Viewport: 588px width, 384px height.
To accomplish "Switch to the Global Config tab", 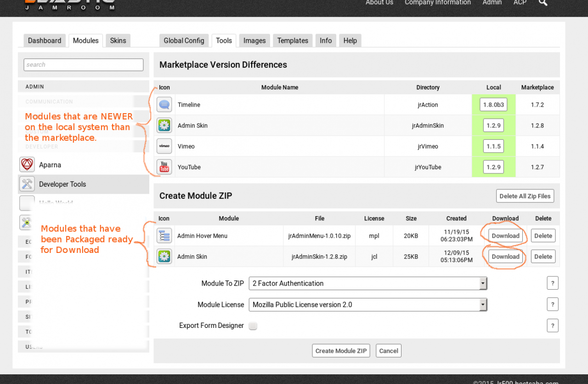I will [x=184, y=40].
